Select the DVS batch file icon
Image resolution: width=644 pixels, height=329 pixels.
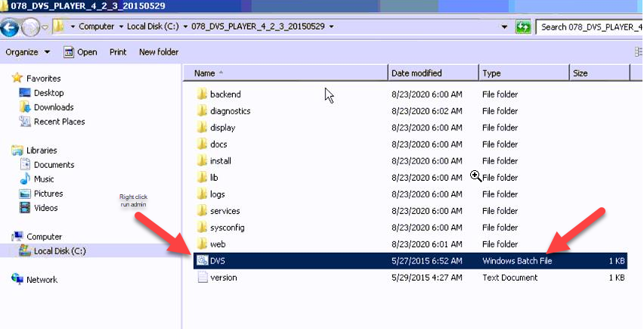tap(202, 261)
